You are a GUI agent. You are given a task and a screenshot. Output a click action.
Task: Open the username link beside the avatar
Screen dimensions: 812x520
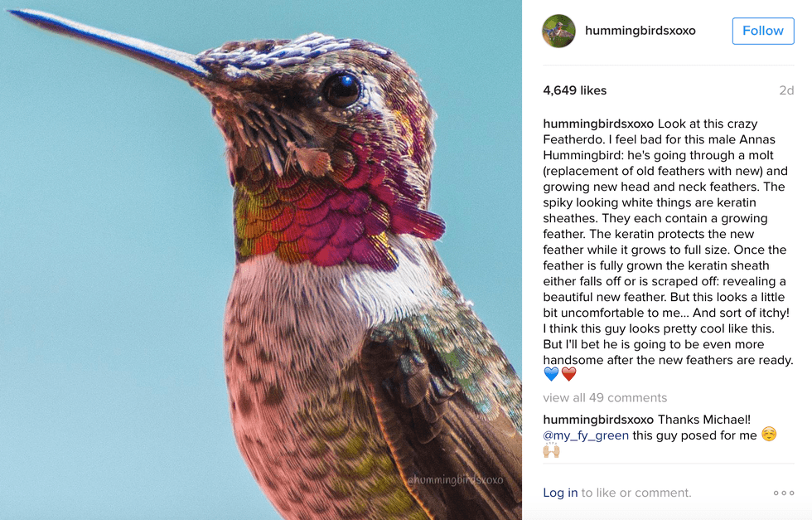640,31
